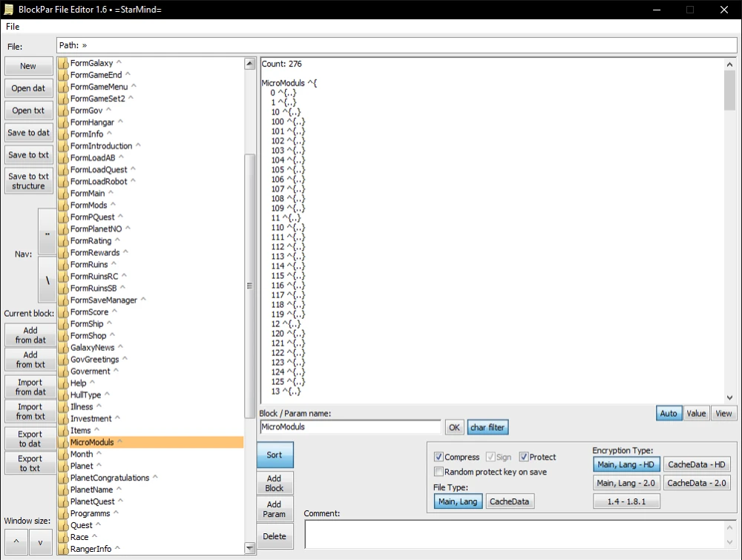This screenshot has width=742, height=560.
Task: Click the folder icon next to HullType
Action: (x=63, y=395)
